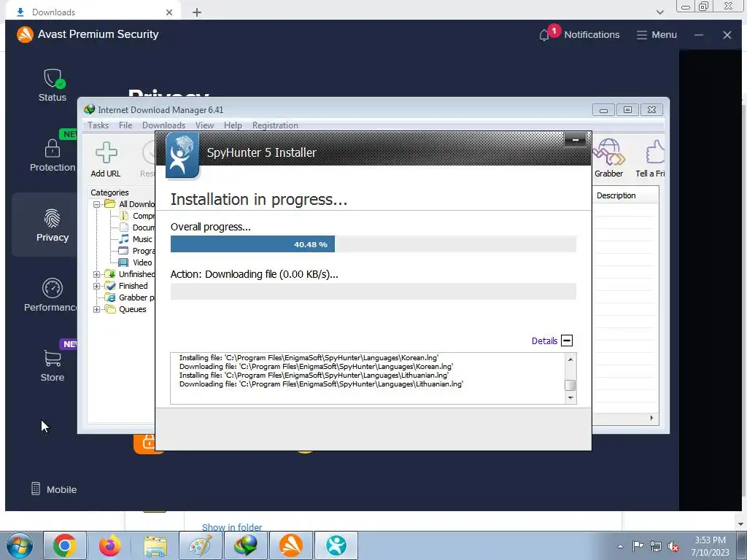Expand Unfinished category in IDM
The image size is (747, 560).
pos(97,274)
